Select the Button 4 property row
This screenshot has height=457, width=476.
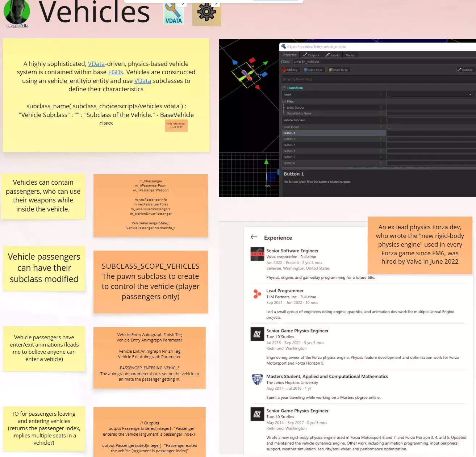click(334, 151)
